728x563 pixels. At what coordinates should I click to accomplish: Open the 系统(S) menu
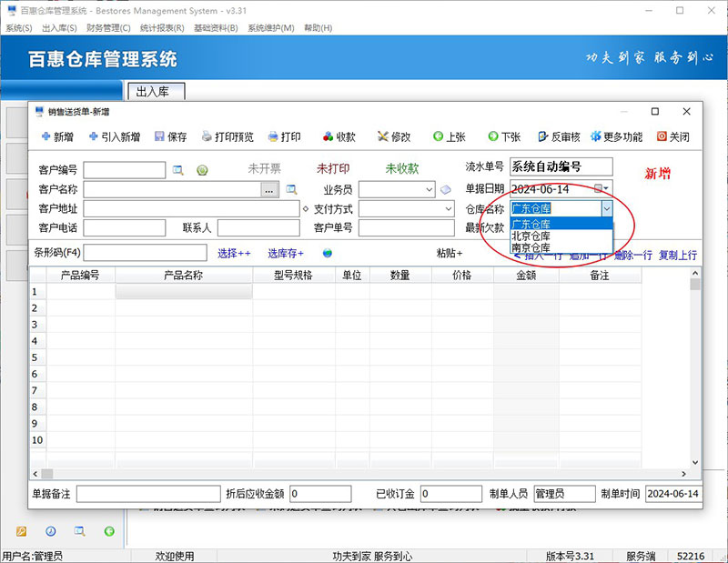(x=18, y=28)
